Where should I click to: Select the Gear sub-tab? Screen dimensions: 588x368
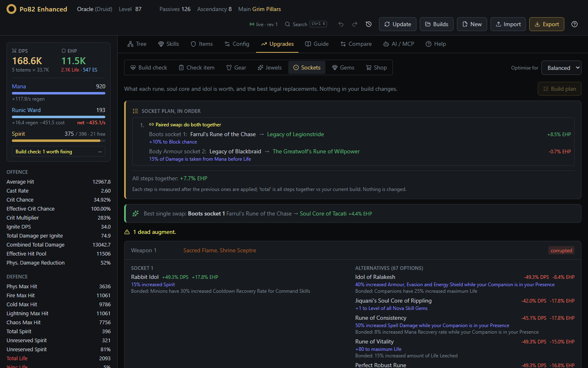coord(236,67)
